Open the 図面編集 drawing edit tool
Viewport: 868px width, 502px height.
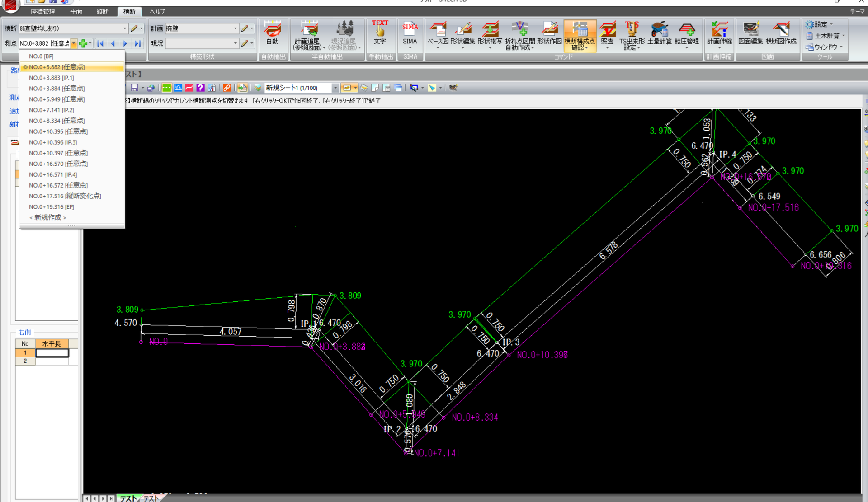coord(750,34)
